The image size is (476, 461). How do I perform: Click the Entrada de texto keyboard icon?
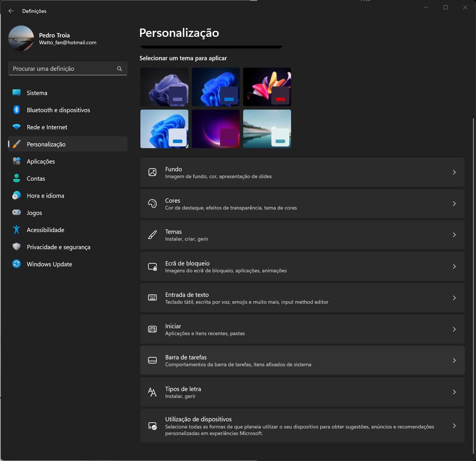[x=152, y=298]
